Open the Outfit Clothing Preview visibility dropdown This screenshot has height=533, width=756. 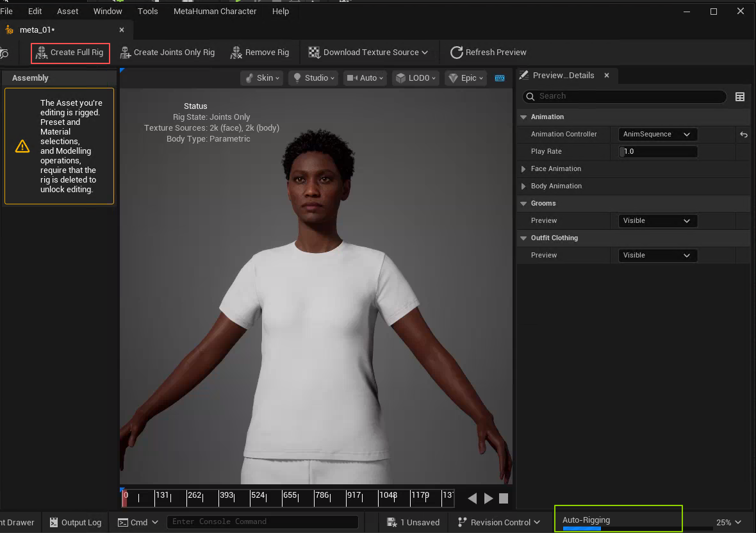(657, 256)
